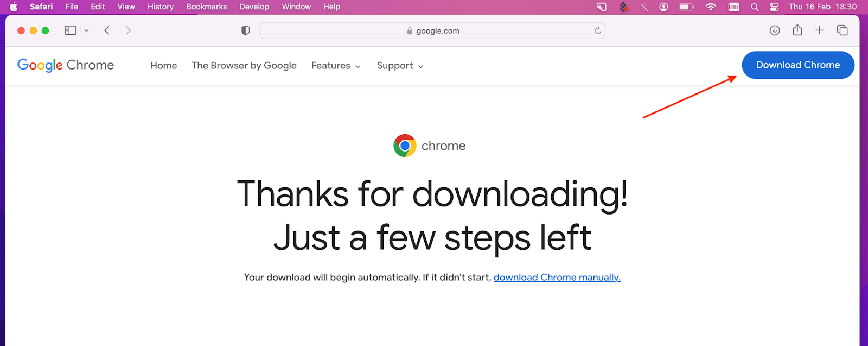Show tab overview icon
The width and height of the screenshot is (868, 346).
[x=842, y=30]
